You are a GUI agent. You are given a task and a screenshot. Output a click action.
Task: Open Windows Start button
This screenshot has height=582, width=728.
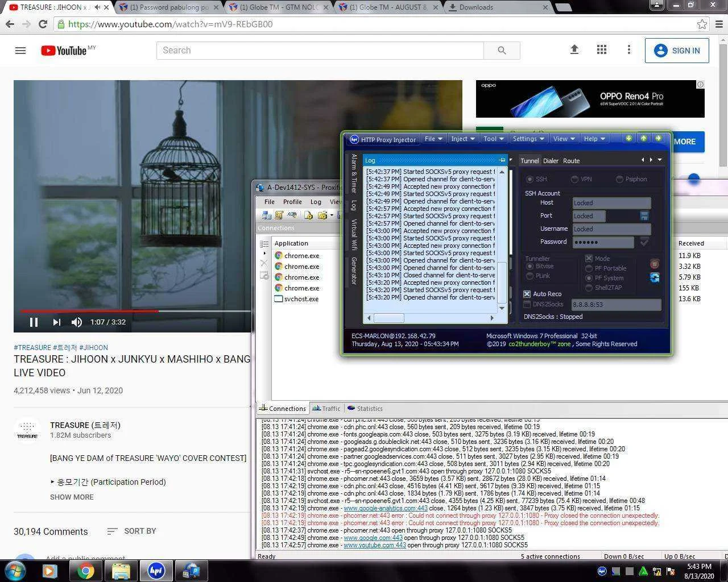click(x=15, y=571)
